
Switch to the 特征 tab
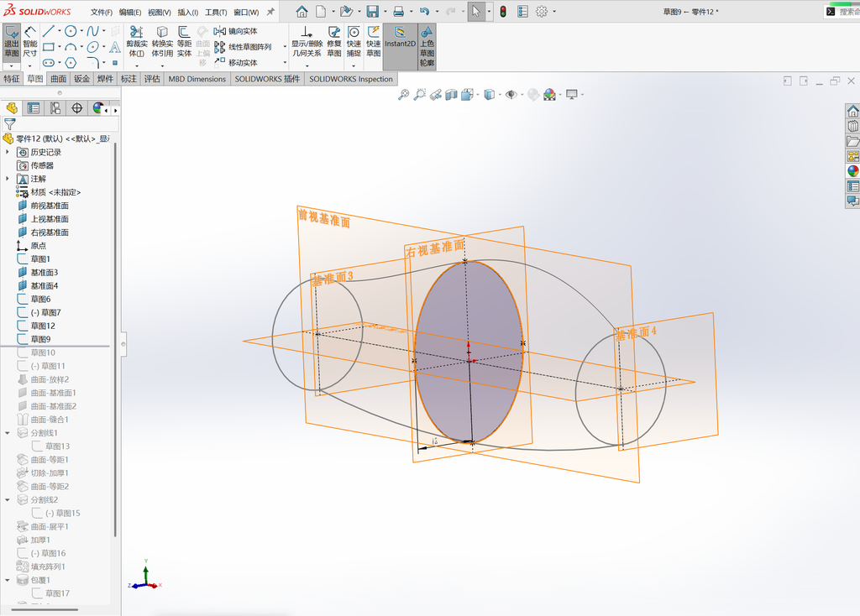coord(12,79)
